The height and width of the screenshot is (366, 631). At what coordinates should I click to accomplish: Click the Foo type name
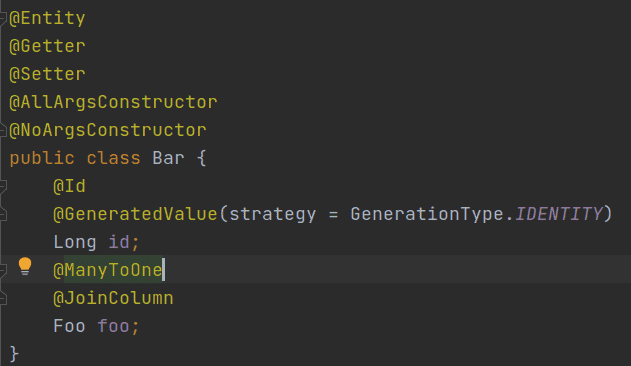point(69,326)
